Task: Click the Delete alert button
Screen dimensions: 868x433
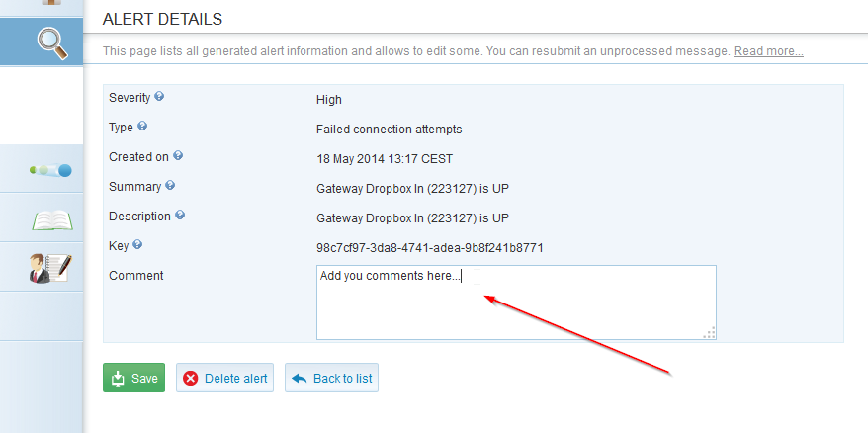Action: coord(225,378)
